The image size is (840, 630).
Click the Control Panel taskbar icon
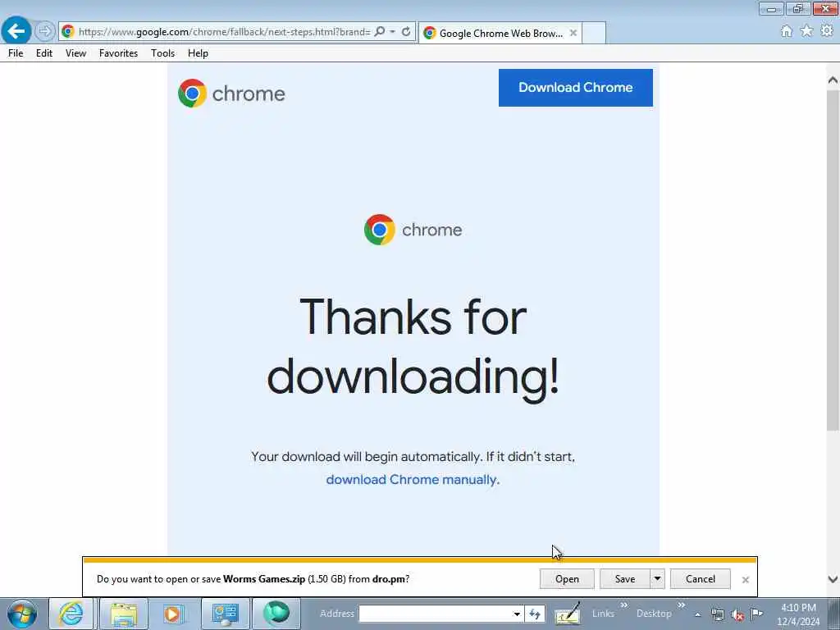[x=225, y=614]
